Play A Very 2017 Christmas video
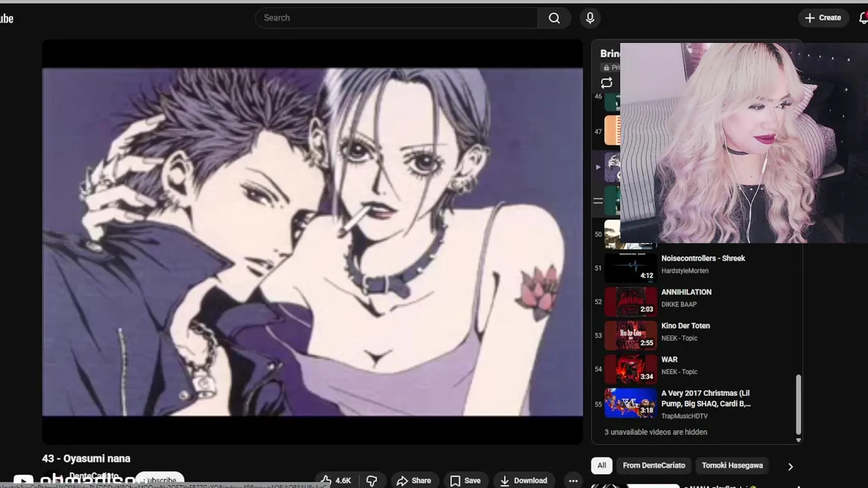Screen dimensions: 868x488 [x=696, y=403]
